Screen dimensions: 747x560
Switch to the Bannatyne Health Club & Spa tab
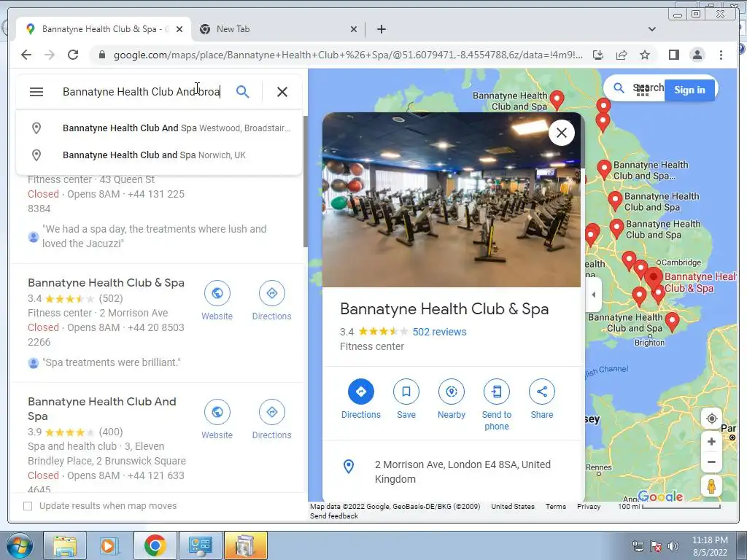(104, 29)
